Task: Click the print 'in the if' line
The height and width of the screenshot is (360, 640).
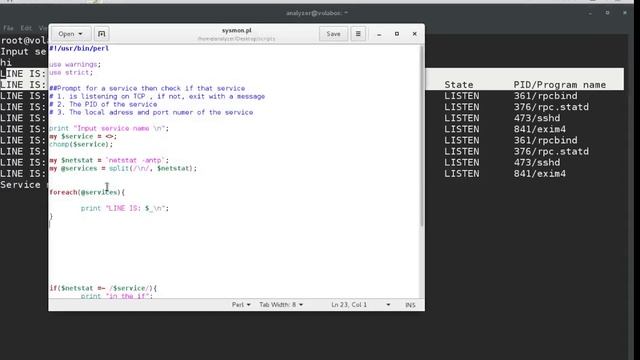Action: [117, 296]
